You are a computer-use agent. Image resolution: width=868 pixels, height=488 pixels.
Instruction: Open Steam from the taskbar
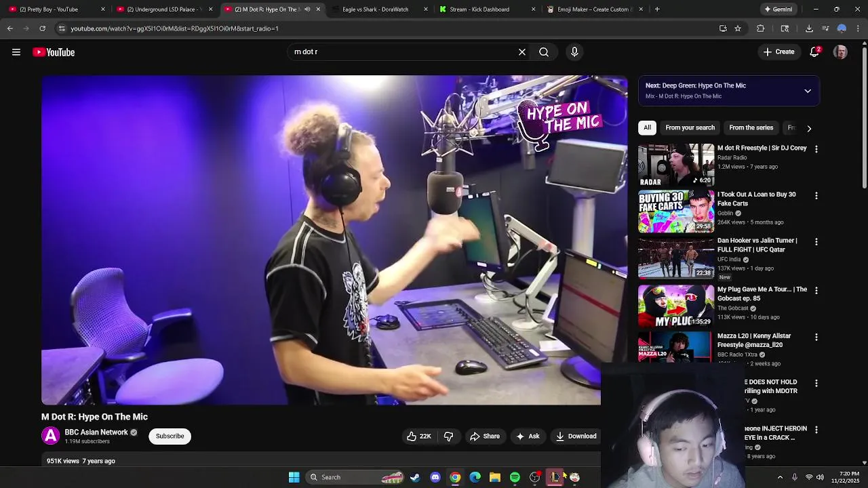415,477
